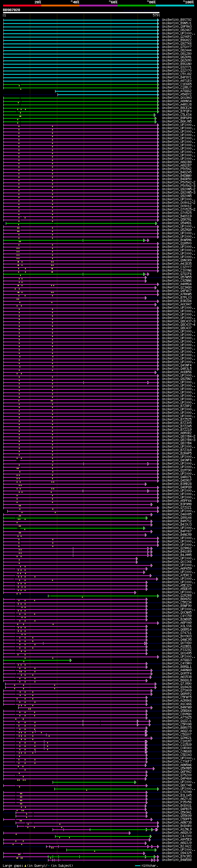This screenshot has height=868, width=197.
Task: Select hit label UniRef100_B6KJN5
Action: point(177,121)
